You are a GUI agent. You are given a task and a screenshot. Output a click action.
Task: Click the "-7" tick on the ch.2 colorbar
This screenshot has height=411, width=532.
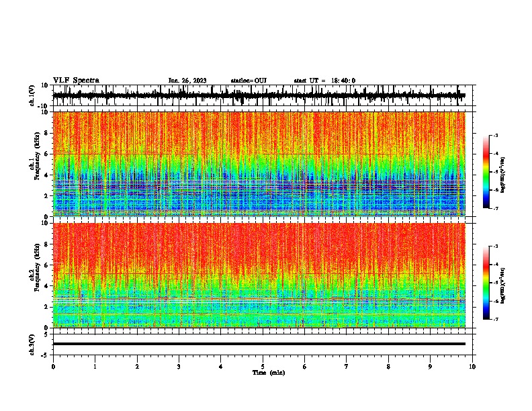click(496, 320)
